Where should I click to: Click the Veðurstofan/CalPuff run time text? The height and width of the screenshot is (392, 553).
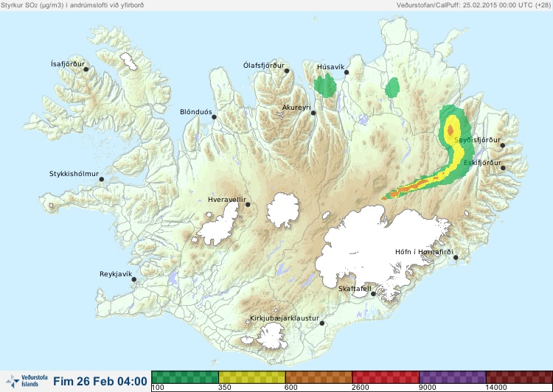coord(473,5)
